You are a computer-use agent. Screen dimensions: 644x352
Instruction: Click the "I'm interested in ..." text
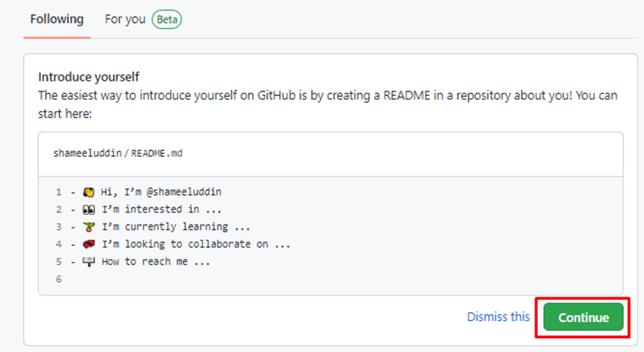(x=162, y=209)
